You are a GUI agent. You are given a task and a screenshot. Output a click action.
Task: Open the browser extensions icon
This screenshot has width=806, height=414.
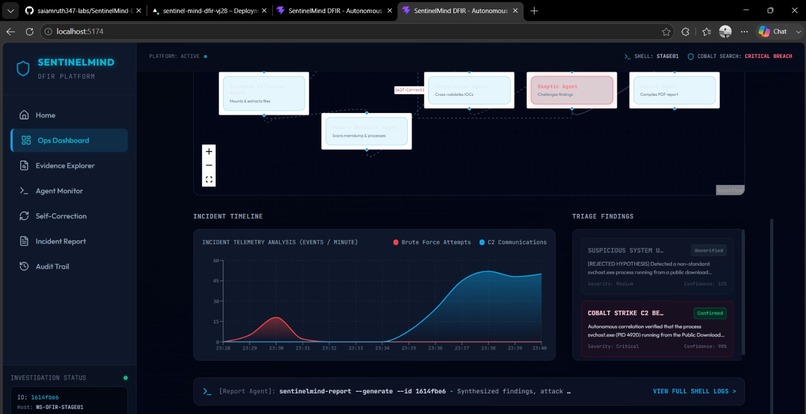point(685,32)
